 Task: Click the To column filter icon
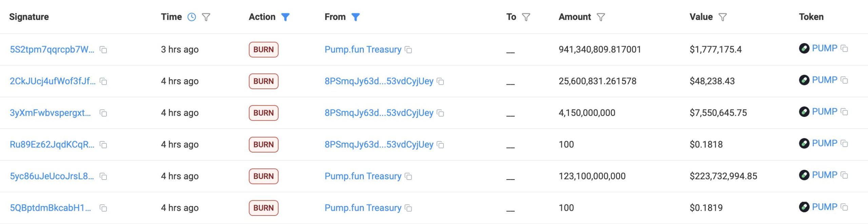pos(526,17)
